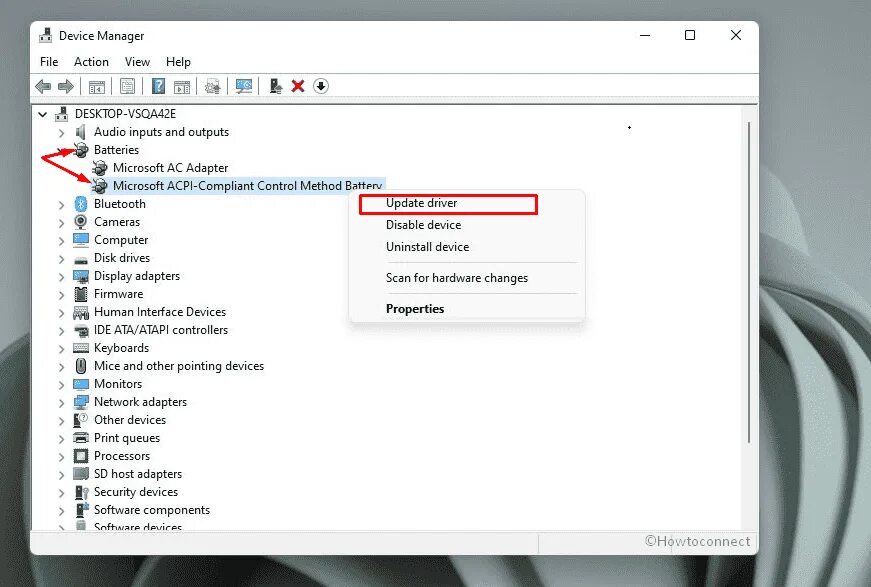Click Show/Hide Console Tree toolbar icon
The height and width of the screenshot is (587, 871).
click(97, 87)
